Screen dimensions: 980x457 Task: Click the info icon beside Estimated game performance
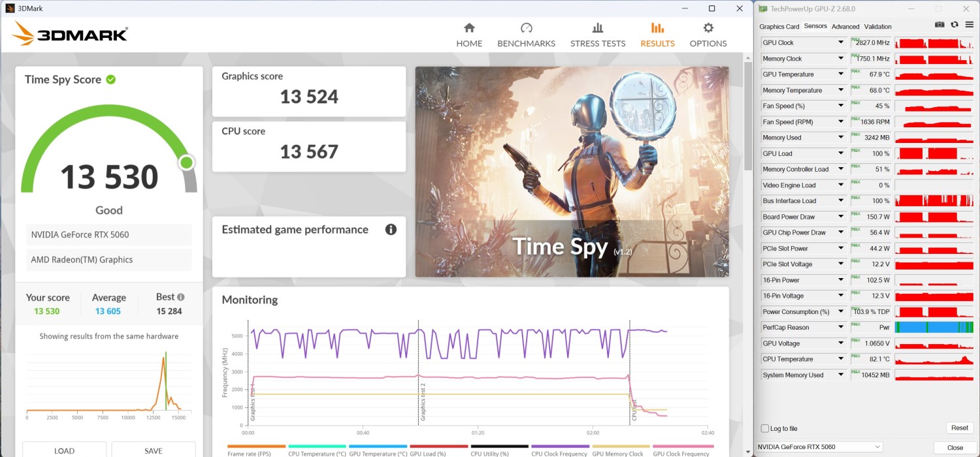391,229
